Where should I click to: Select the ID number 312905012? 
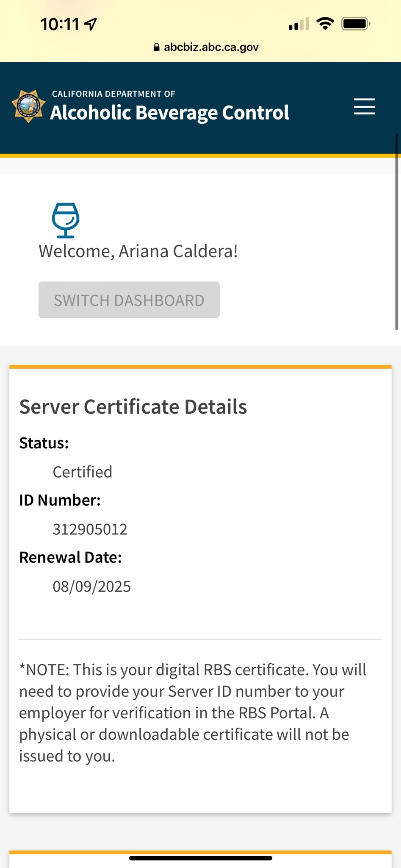(90, 529)
